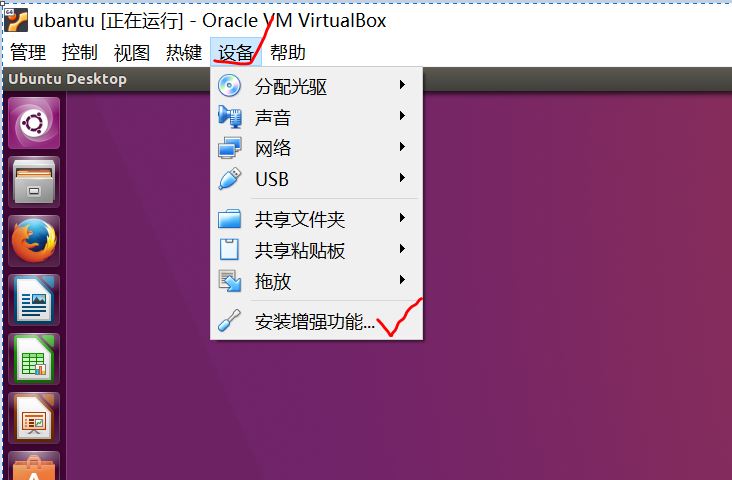Expand the 网络 submenu arrow

402,147
